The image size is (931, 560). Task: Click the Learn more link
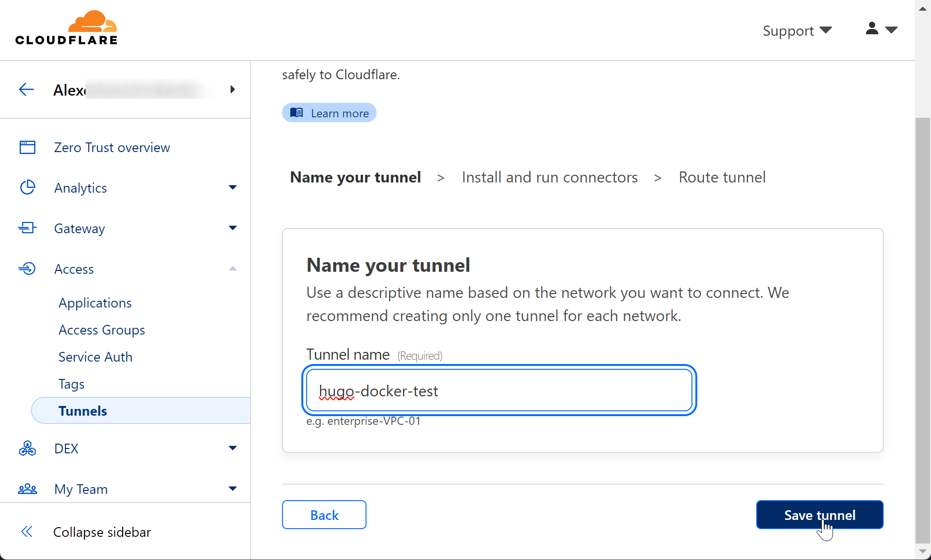coord(329,112)
